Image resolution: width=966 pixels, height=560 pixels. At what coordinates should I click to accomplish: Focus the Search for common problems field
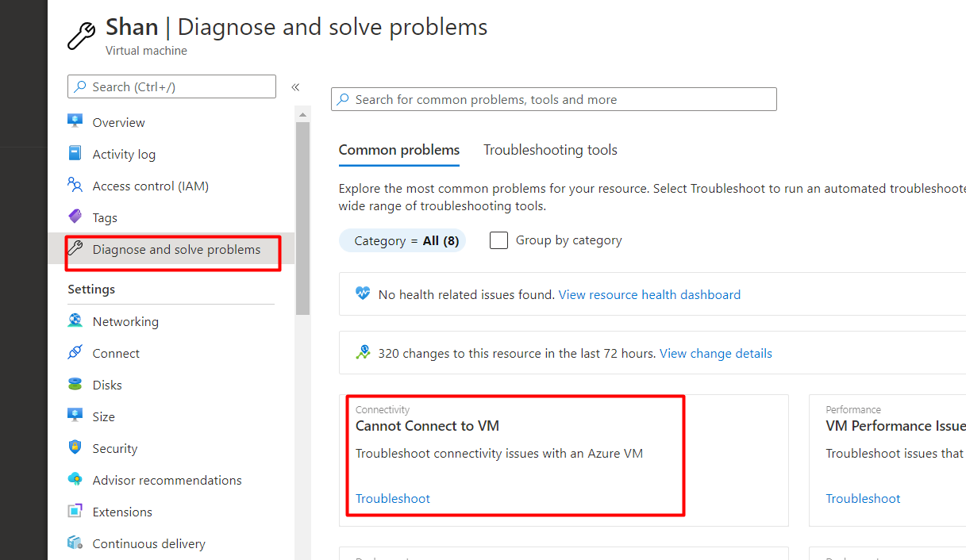point(554,99)
